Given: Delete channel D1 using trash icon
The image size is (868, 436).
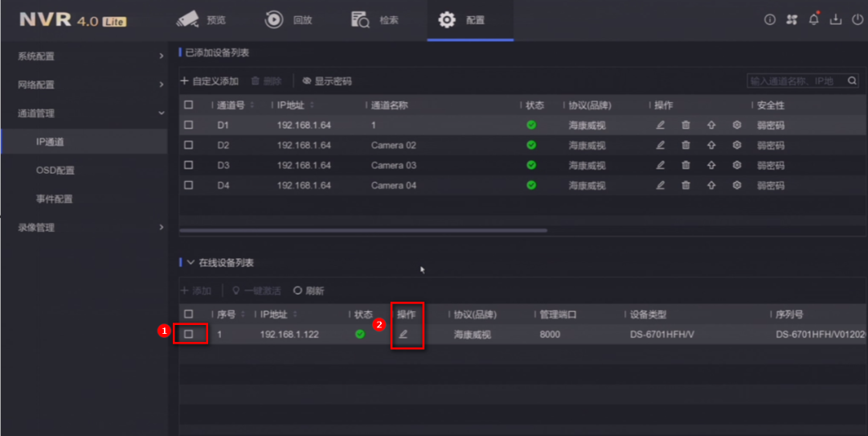Looking at the screenshot, I should [x=686, y=125].
